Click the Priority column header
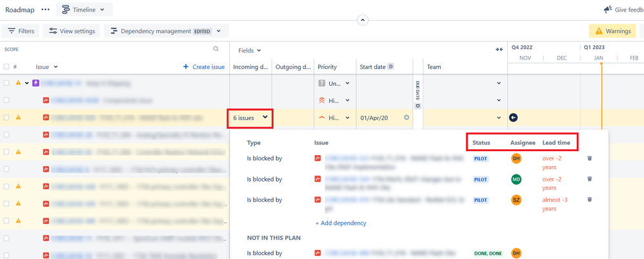Viewport: 644px width, 259px height. (327, 67)
